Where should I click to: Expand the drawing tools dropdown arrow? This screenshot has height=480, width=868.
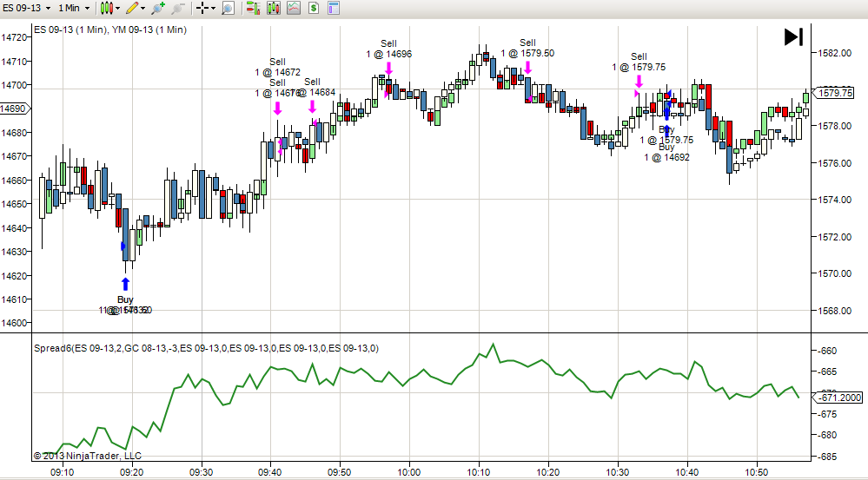coord(143,9)
